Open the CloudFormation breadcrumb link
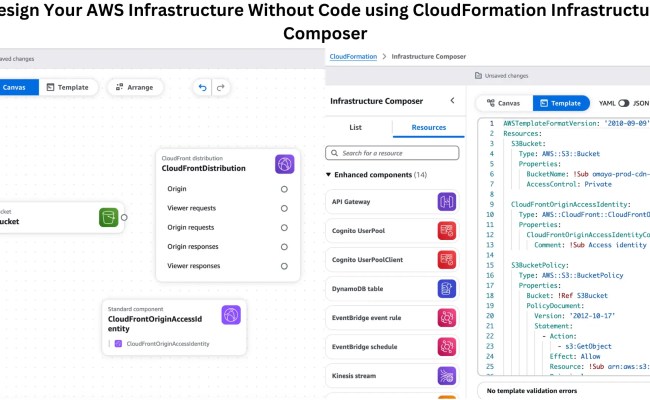This screenshot has width=650, height=400. click(353, 56)
